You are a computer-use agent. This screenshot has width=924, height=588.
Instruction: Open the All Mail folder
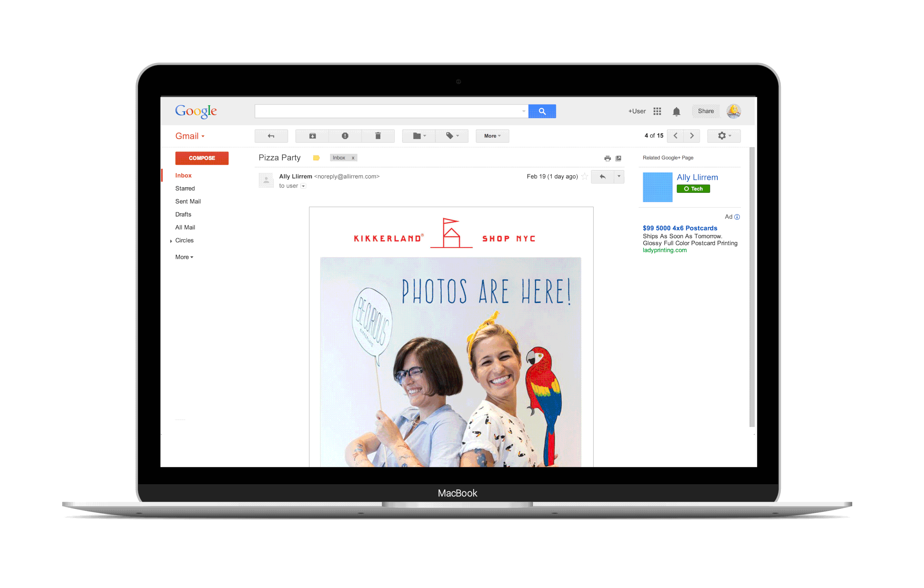click(x=185, y=228)
